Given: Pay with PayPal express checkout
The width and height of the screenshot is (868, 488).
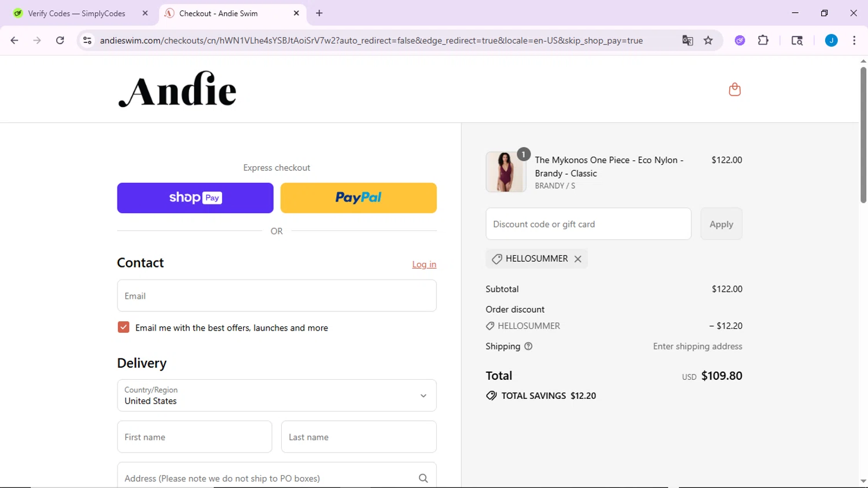Looking at the screenshot, I should pos(359,198).
